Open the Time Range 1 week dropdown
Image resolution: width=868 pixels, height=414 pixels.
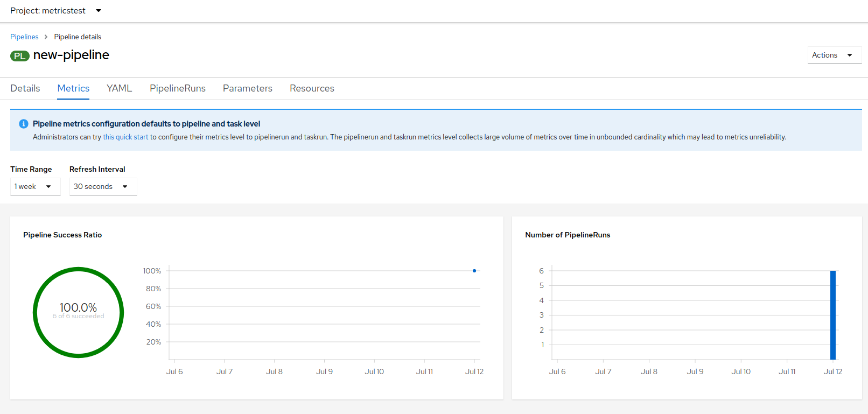click(35, 186)
